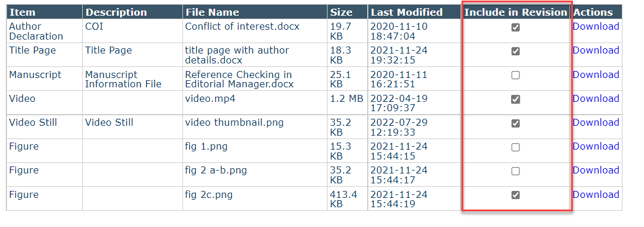Image resolution: width=644 pixels, height=227 pixels.
Task: Click the Last Modified column header
Action: pos(407,12)
